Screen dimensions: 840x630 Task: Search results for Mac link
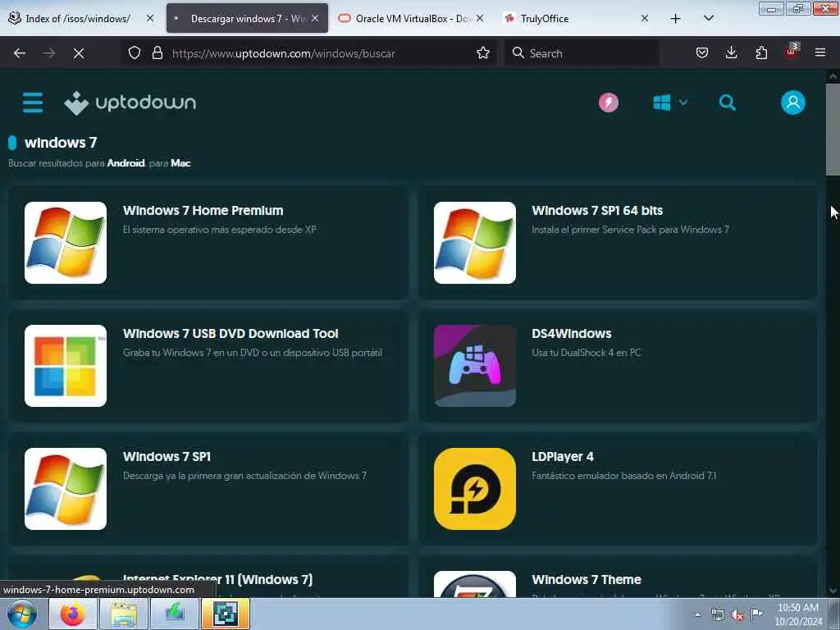[x=180, y=163]
